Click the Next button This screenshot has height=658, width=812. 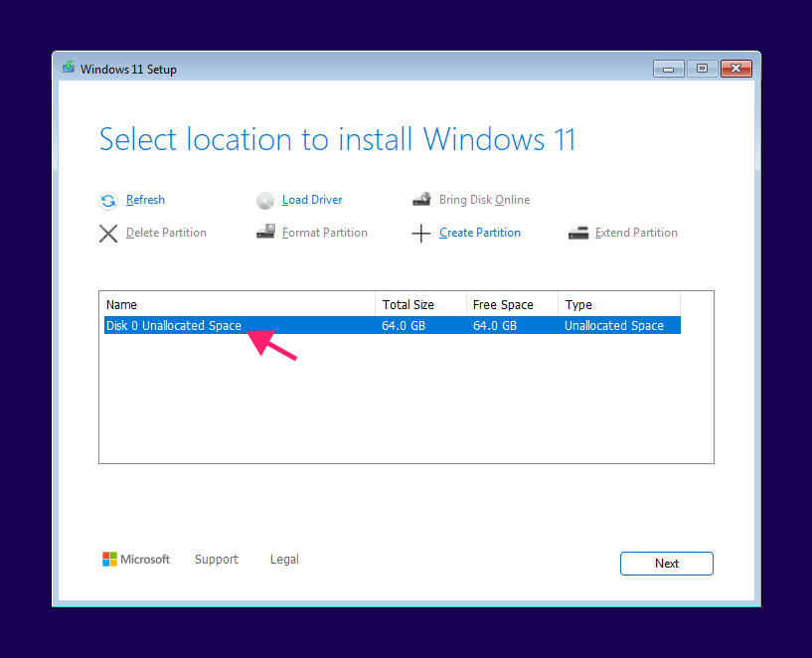point(667,564)
